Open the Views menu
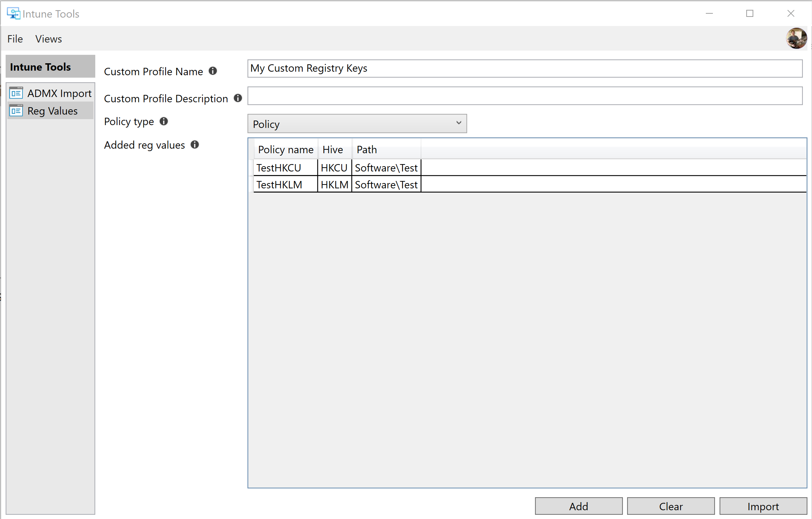The width and height of the screenshot is (812, 519). [x=49, y=39]
